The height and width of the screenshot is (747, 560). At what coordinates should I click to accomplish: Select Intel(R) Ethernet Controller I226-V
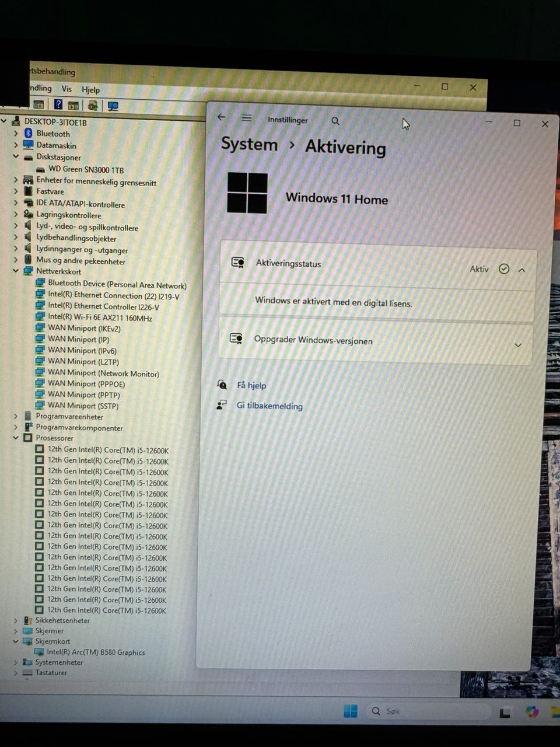click(x=103, y=306)
